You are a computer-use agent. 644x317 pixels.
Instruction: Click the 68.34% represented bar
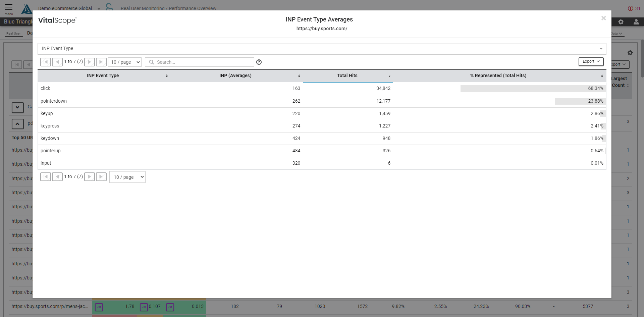[x=533, y=89]
